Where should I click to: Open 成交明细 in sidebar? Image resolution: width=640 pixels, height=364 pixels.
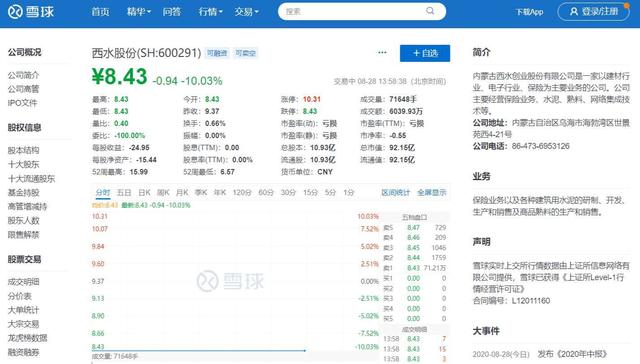[x=23, y=282]
